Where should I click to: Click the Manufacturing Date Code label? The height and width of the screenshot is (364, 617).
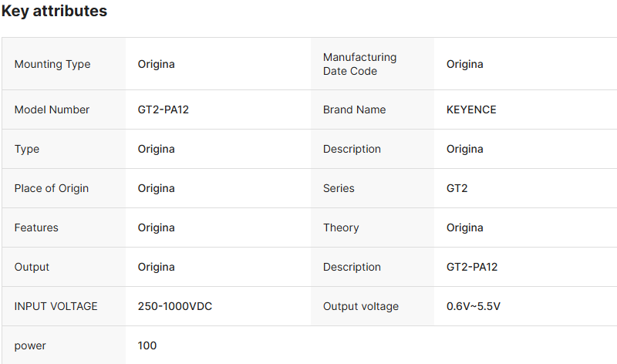click(x=359, y=64)
